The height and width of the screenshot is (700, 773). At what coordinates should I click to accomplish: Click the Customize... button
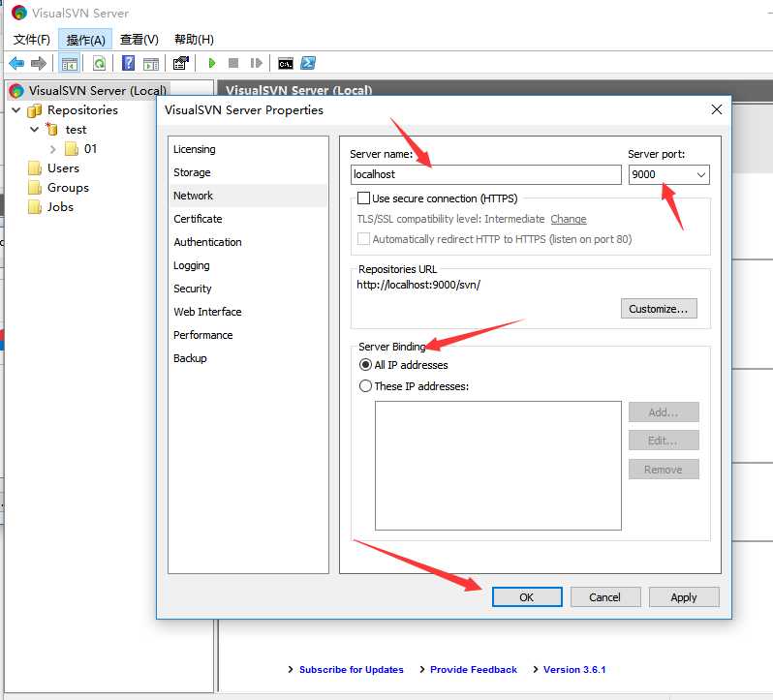coord(659,309)
